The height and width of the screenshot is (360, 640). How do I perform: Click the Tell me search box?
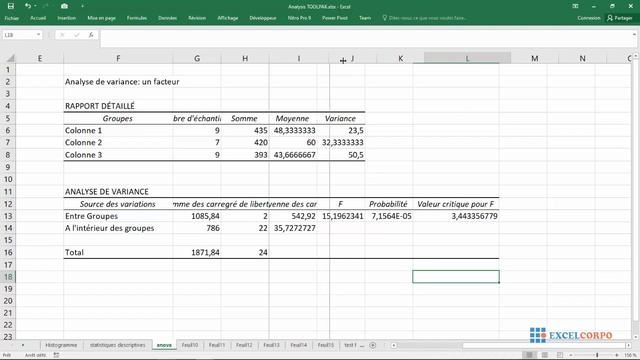(x=424, y=18)
